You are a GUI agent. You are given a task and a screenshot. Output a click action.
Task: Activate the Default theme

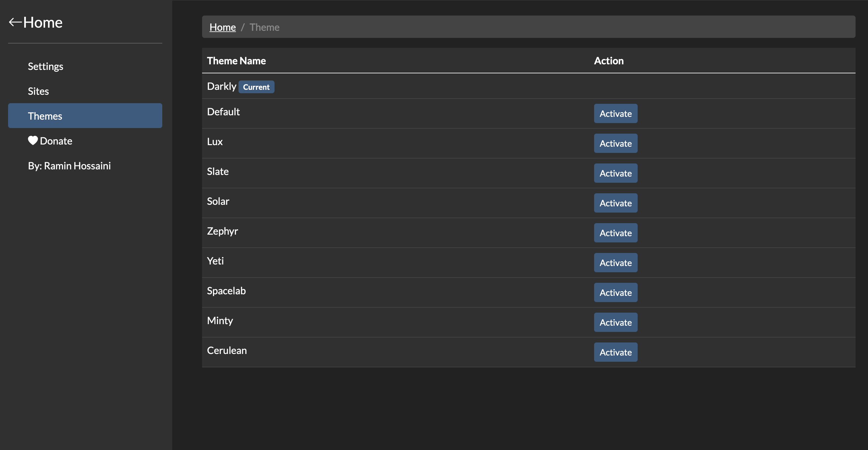[x=616, y=113]
